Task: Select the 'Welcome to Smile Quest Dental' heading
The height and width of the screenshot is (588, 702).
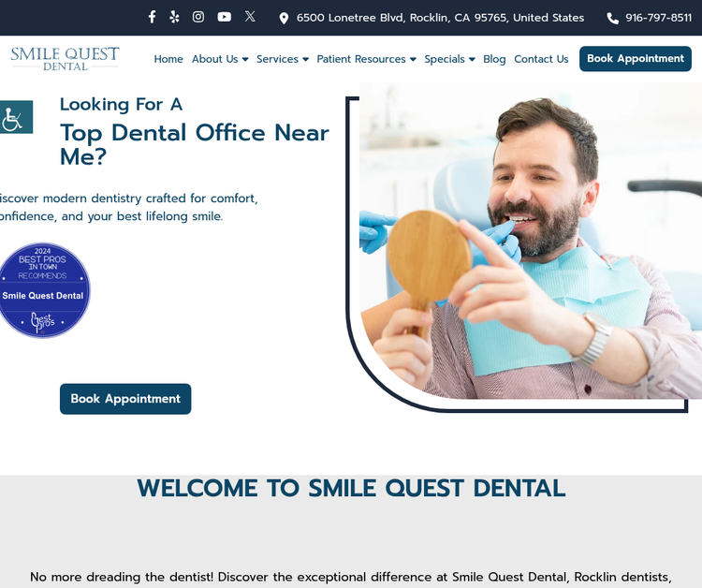Action: (351, 488)
